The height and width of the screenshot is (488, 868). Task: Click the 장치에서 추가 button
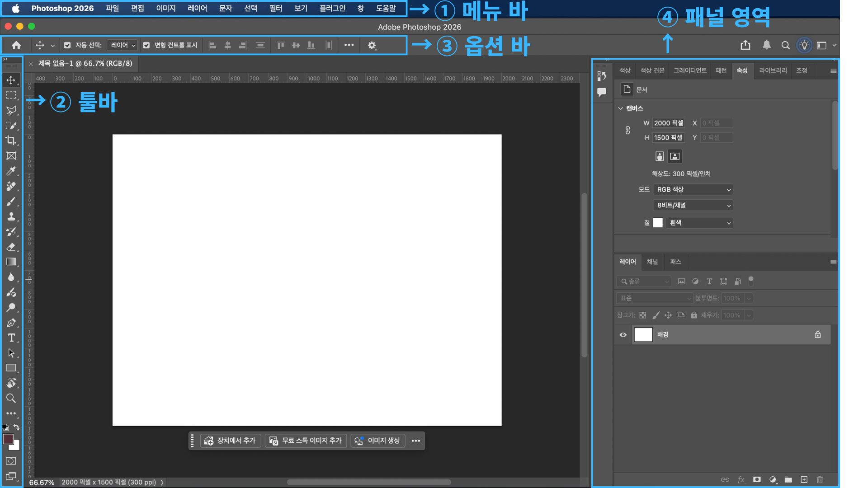point(231,441)
